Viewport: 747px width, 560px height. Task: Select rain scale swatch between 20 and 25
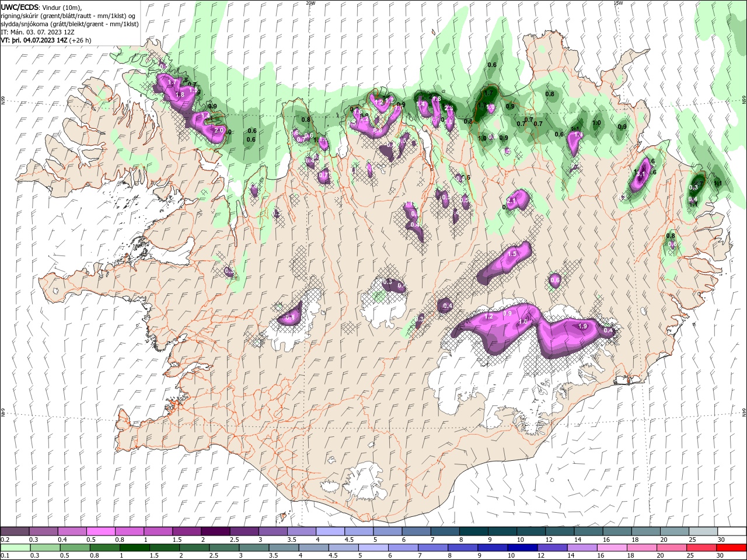pyautogui.click(x=672, y=548)
